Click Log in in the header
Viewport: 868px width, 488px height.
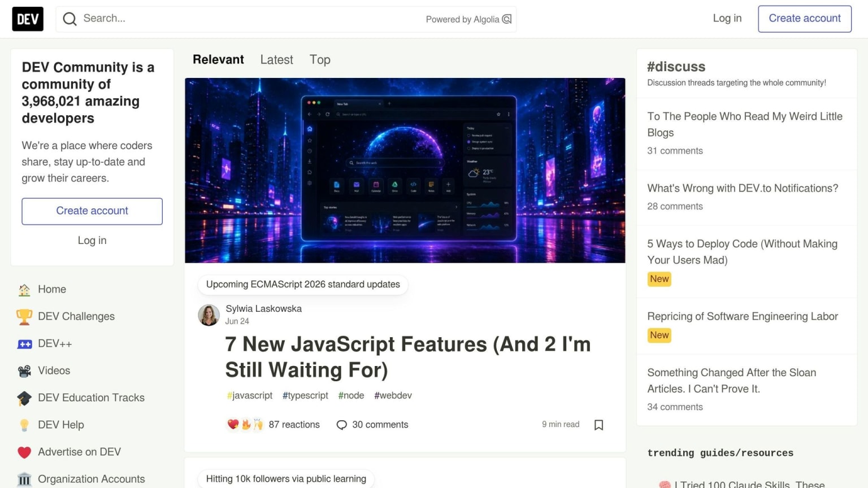tap(727, 18)
